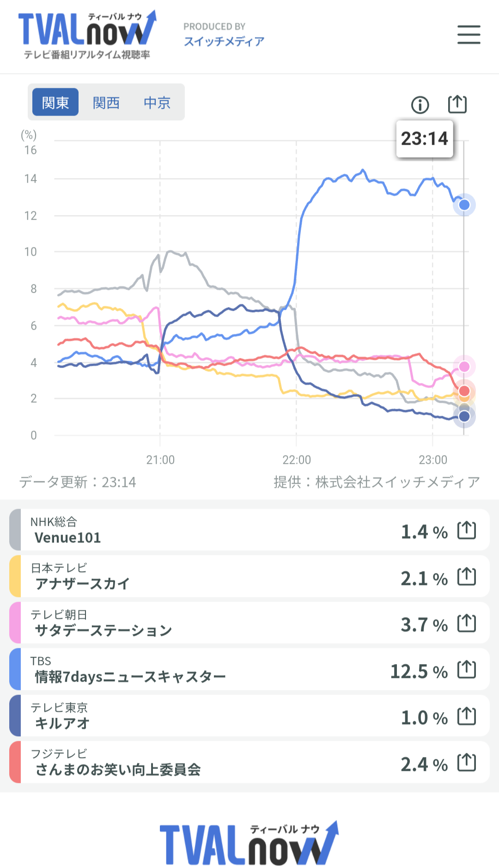Click share icon above the chart
This screenshot has height=868, width=499.
(x=457, y=104)
